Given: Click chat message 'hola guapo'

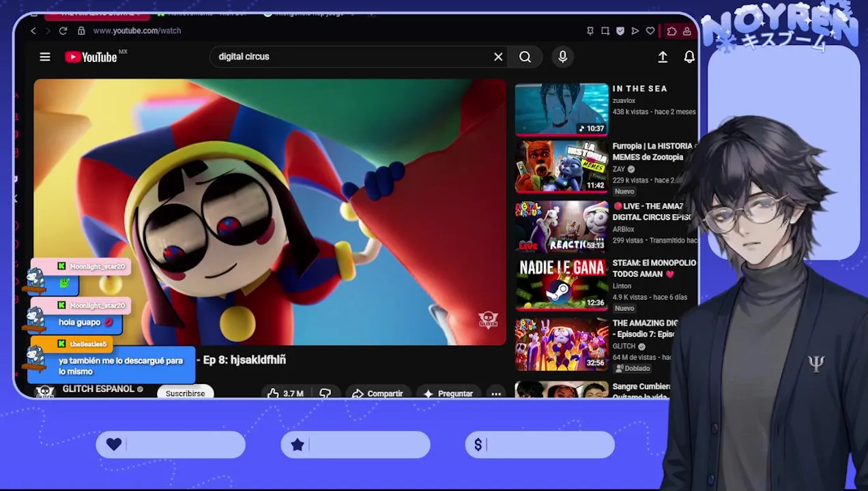Looking at the screenshot, I should pyautogui.click(x=79, y=323).
